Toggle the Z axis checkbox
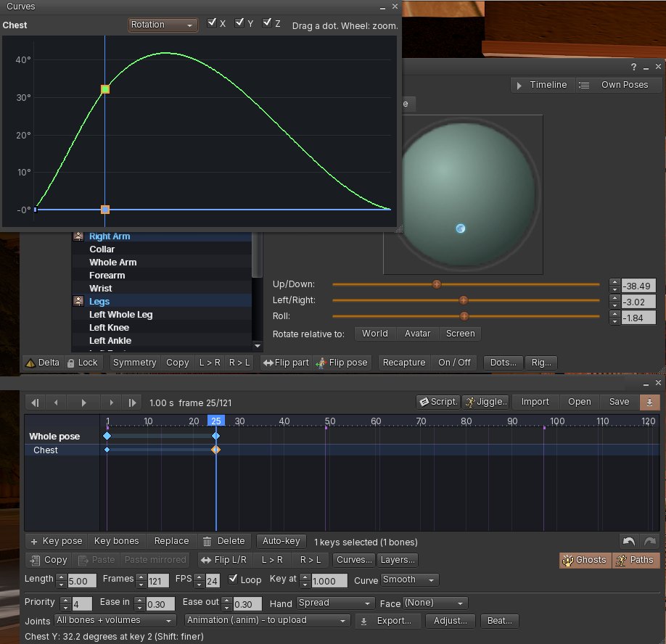This screenshot has width=666, height=644. tap(267, 23)
